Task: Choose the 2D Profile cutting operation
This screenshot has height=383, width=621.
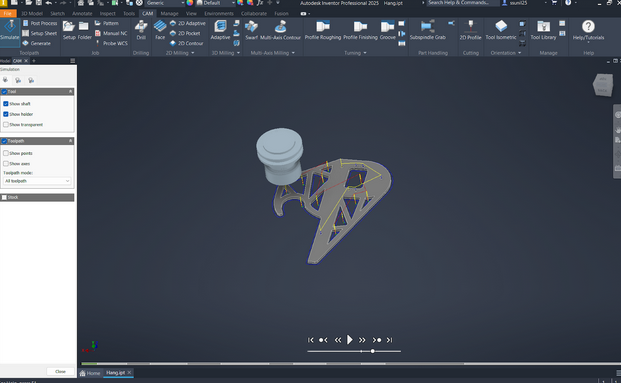Action: [471, 30]
